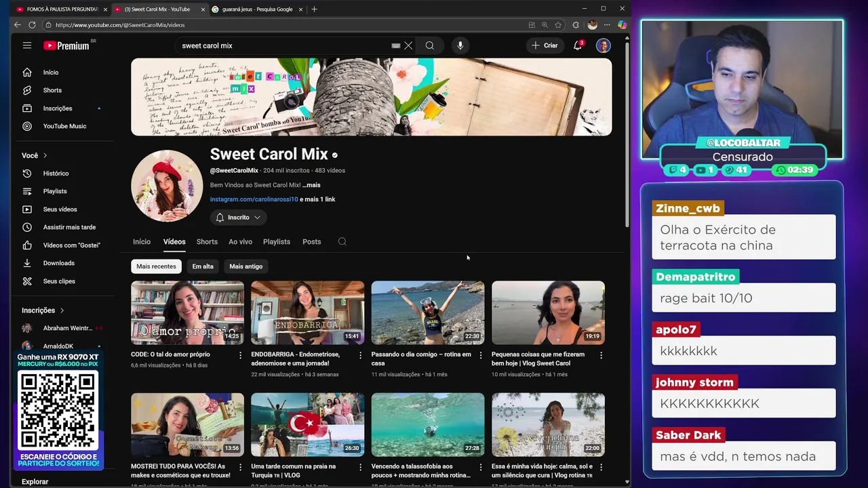Click the Criar button
Image resolution: width=868 pixels, height=488 pixels.
pos(545,45)
